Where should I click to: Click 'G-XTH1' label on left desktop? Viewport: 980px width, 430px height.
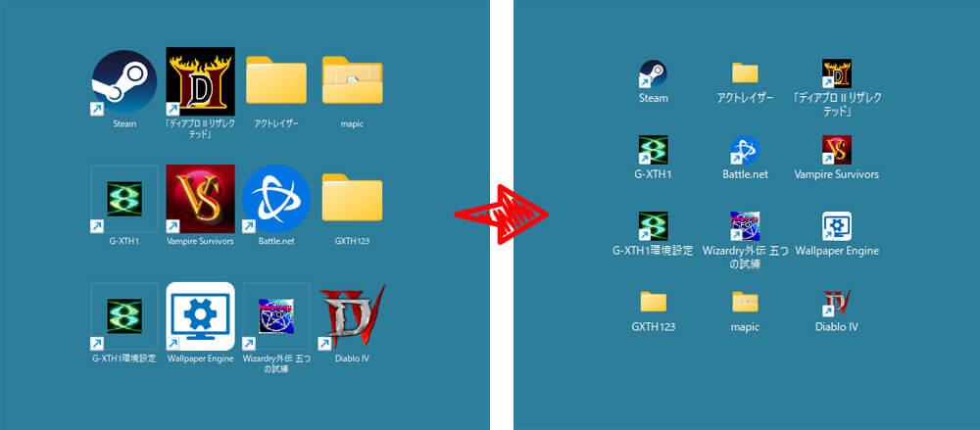click(x=123, y=241)
